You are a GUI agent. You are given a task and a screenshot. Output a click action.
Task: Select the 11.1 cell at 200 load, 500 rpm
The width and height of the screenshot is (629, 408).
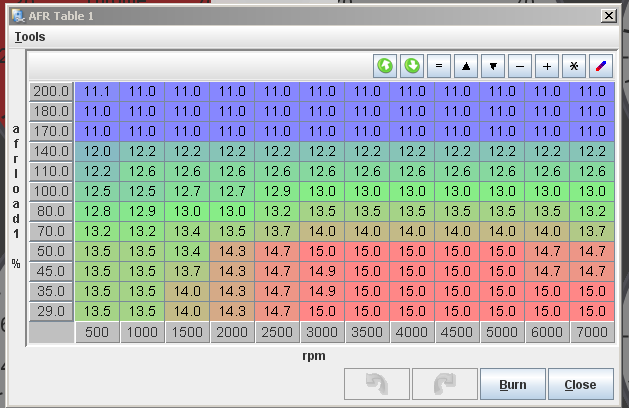point(97,91)
